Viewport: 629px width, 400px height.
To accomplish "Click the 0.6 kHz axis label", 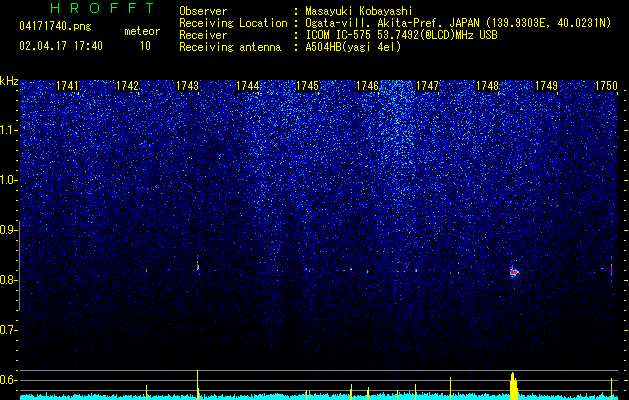I will coord(8,380).
